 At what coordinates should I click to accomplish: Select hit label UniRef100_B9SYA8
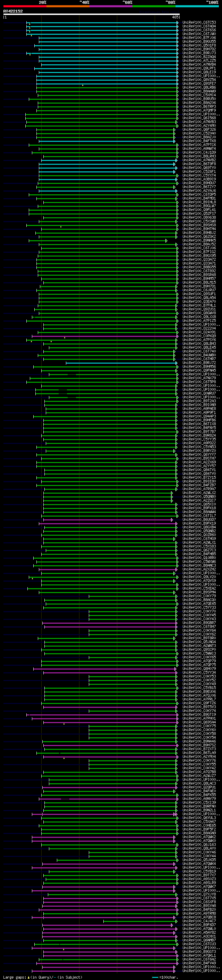tap(199, 906)
